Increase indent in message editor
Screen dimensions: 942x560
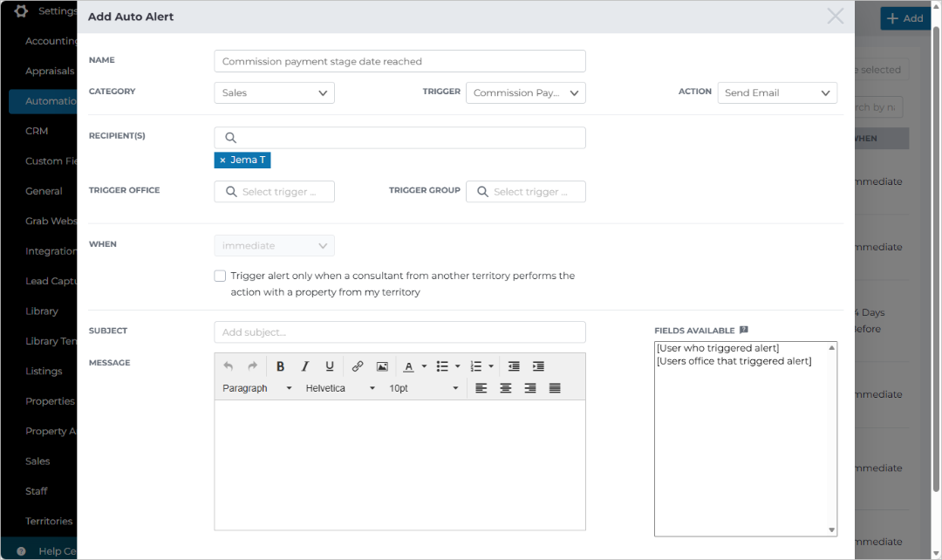pyautogui.click(x=538, y=366)
